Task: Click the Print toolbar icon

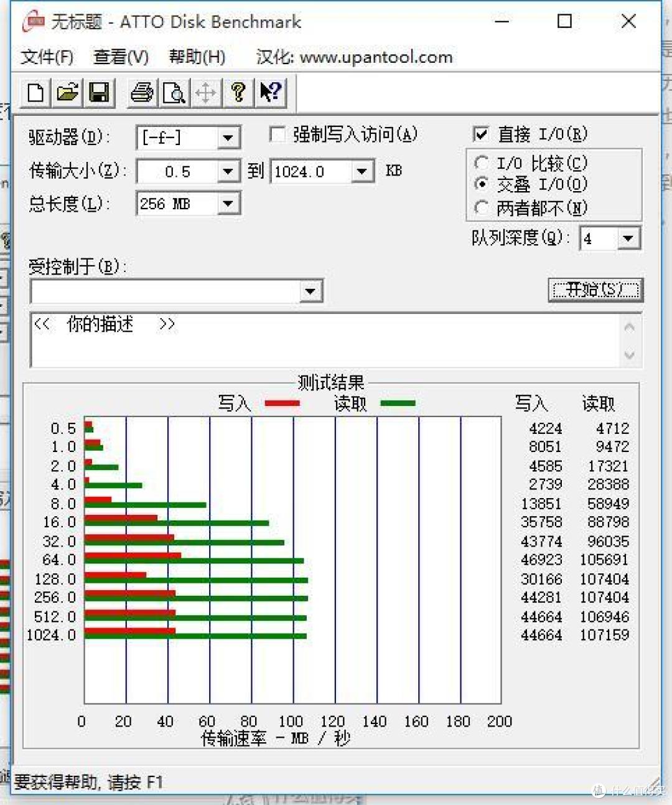Action: 142,93
